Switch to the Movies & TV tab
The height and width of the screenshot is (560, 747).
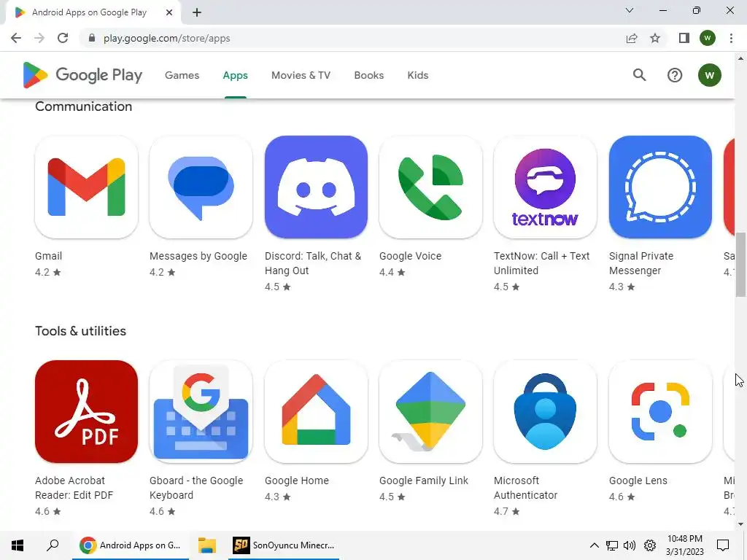click(301, 75)
